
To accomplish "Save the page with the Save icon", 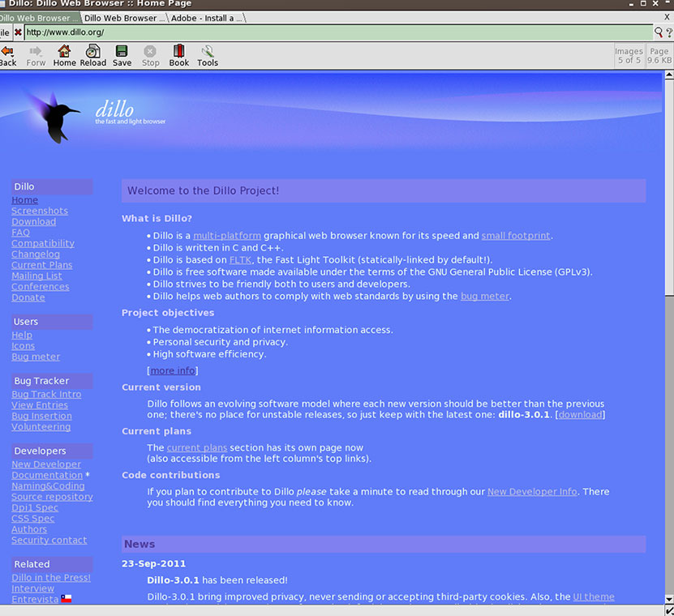I will click(x=122, y=56).
